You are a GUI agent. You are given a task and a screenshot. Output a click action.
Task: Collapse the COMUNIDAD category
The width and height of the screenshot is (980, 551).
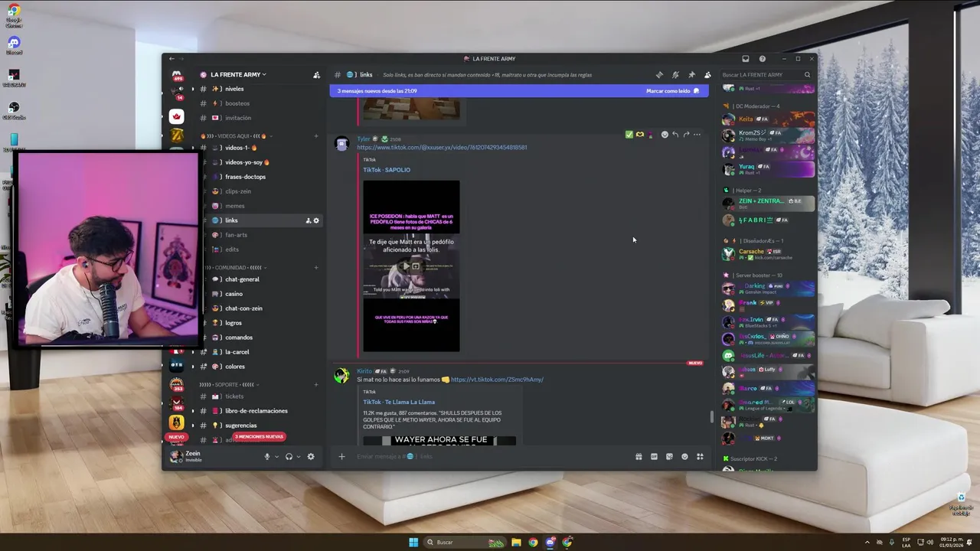click(x=234, y=268)
